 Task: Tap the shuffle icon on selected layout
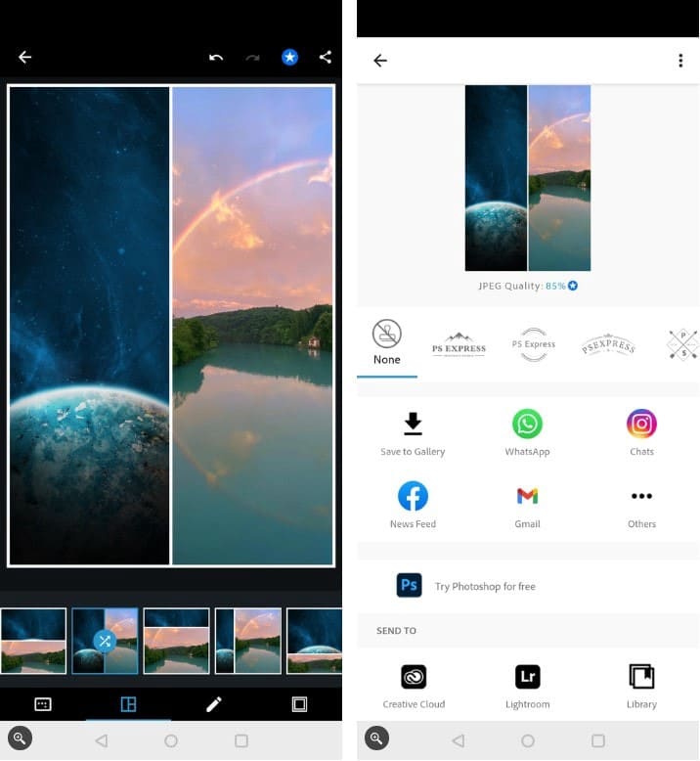pos(105,641)
